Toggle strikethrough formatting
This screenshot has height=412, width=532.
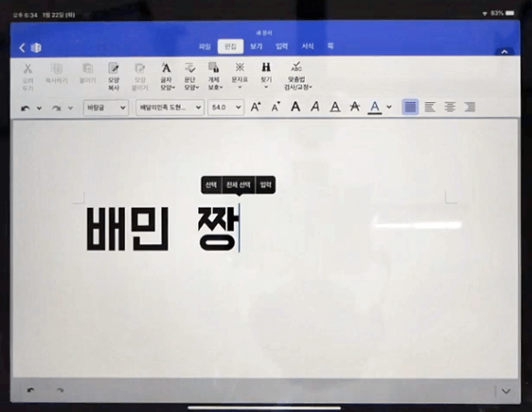pyautogui.click(x=355, y=107)
